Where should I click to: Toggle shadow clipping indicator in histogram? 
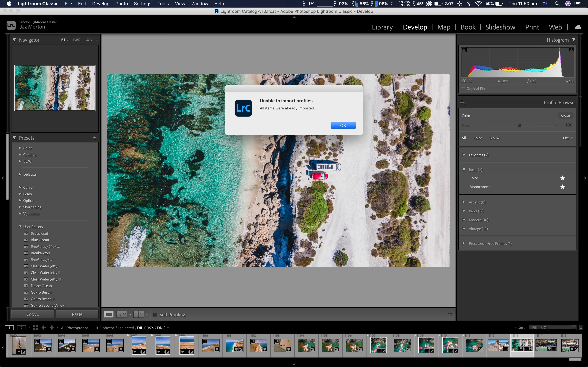coord(464,50)
